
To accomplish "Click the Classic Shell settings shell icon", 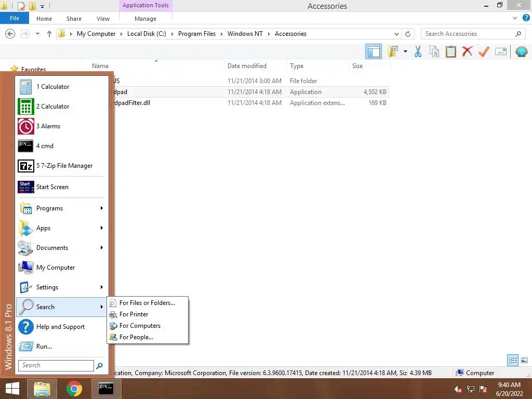I will [522, 51].
